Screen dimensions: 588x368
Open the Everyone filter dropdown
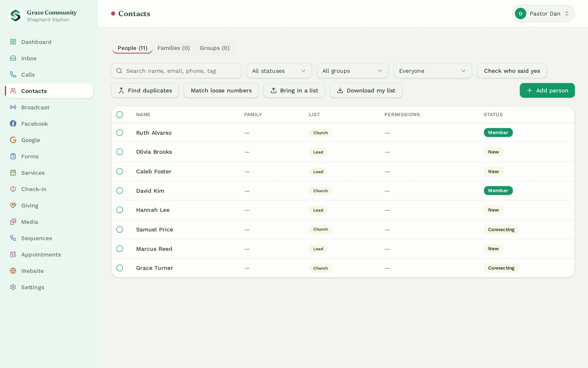coord(433,71)
